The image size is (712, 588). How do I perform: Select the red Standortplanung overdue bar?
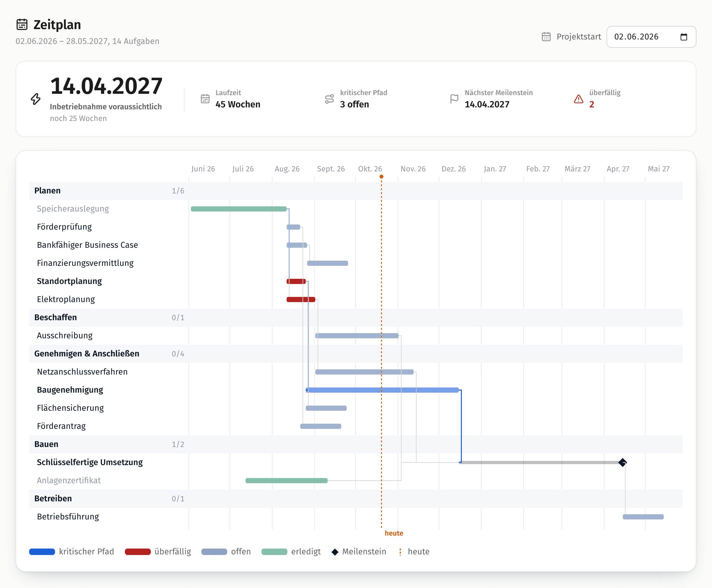pyautogui.click(x=296, y=281)
